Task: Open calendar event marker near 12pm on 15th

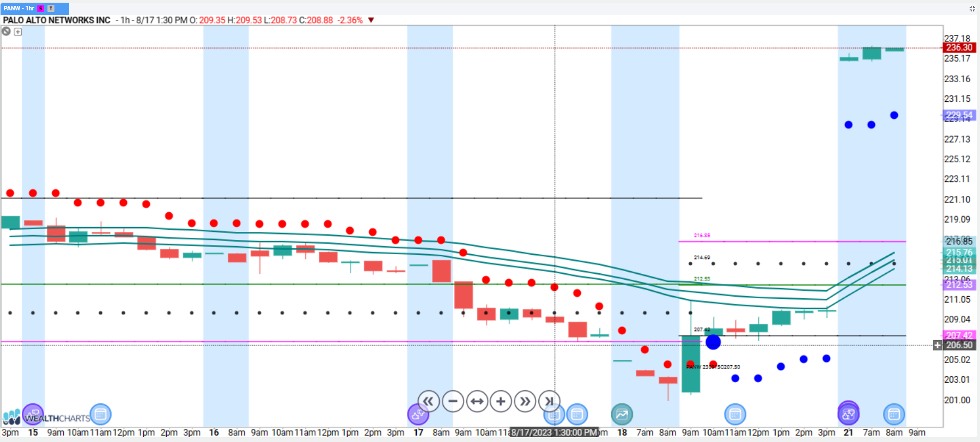Action: tap(100, 414)
